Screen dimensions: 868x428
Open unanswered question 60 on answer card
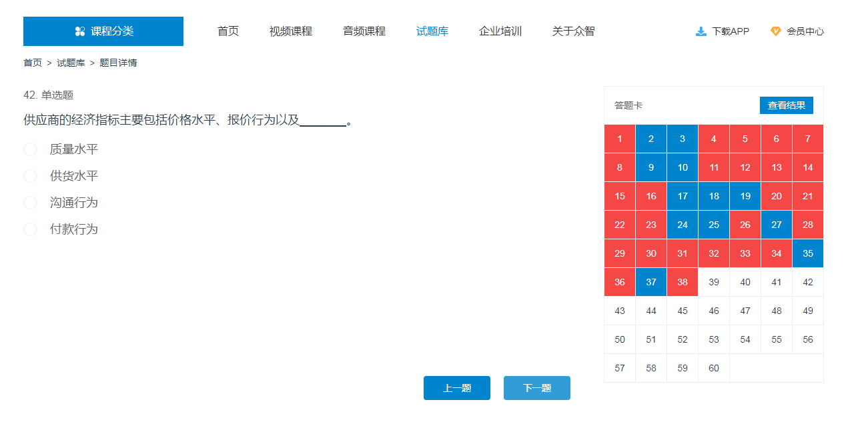tap(713, 368)
